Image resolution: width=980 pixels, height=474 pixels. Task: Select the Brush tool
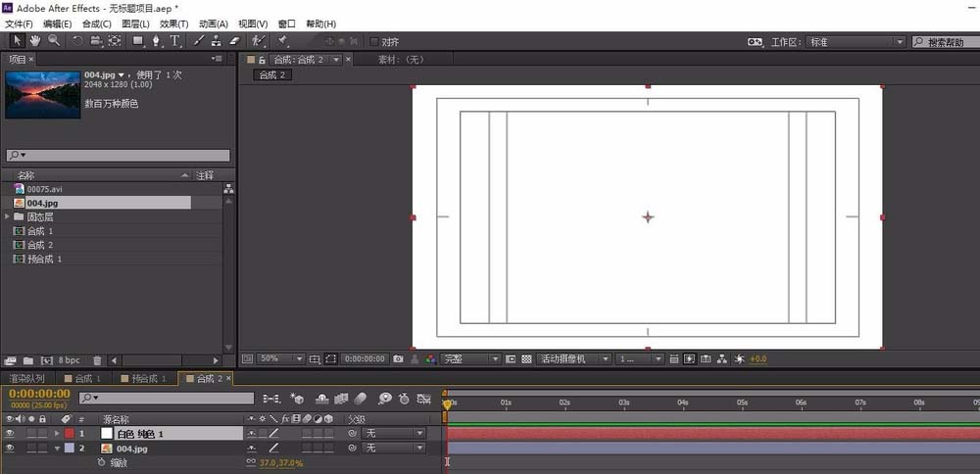click(198, 41)
